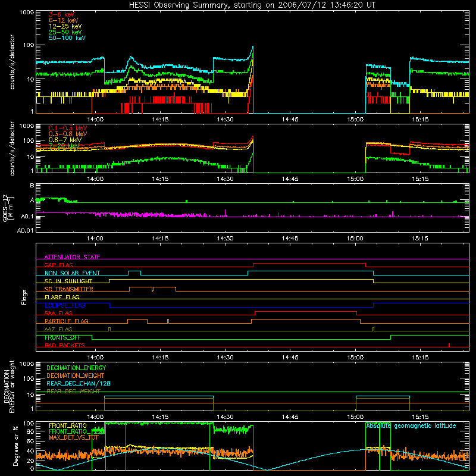Screen dimensions: 476x476
Task: Select the '50-100 keV' legend entry
Action: 67,38
